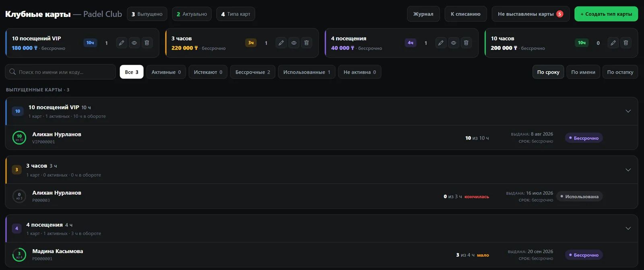The width and height of the screenshot is (644, 270).
Task: Delete the 3 часов card type
Action: 306,43
